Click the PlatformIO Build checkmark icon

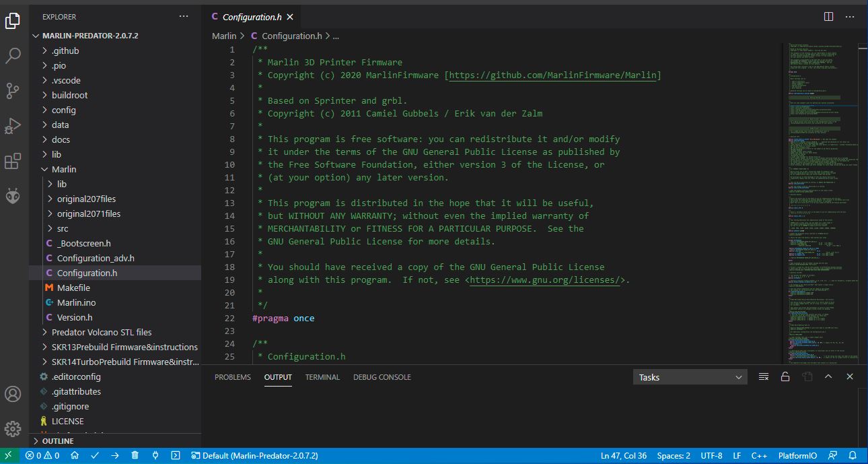95,456
